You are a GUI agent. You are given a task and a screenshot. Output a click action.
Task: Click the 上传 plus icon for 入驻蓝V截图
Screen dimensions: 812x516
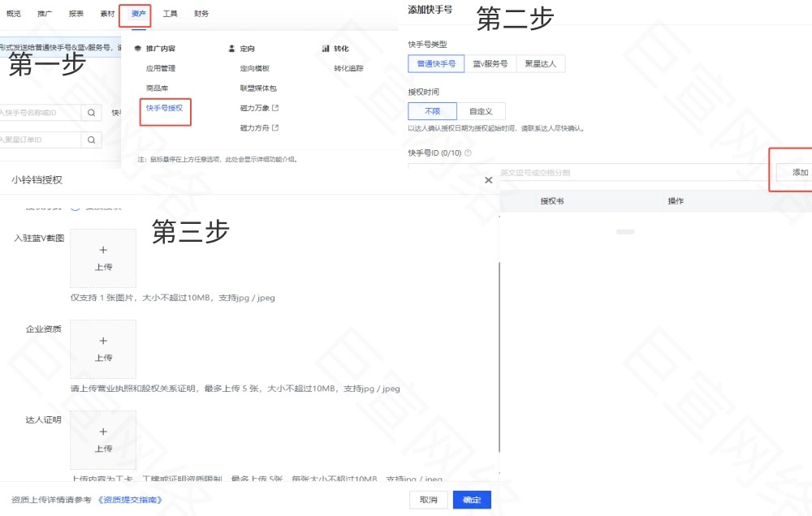[103, 257]
